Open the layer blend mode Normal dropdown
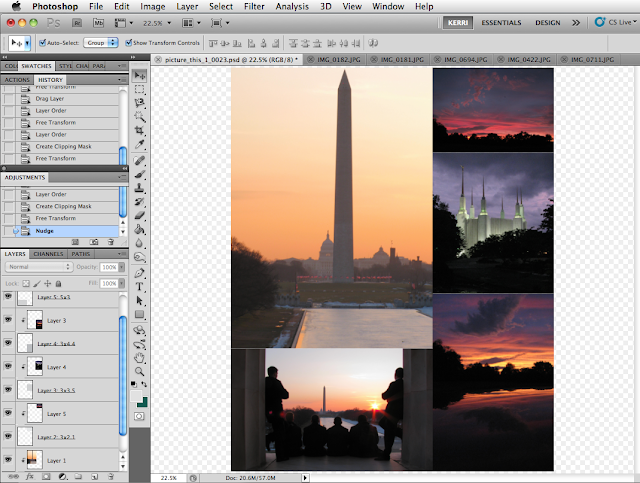 pyautogui.click(x=36, y=268)
